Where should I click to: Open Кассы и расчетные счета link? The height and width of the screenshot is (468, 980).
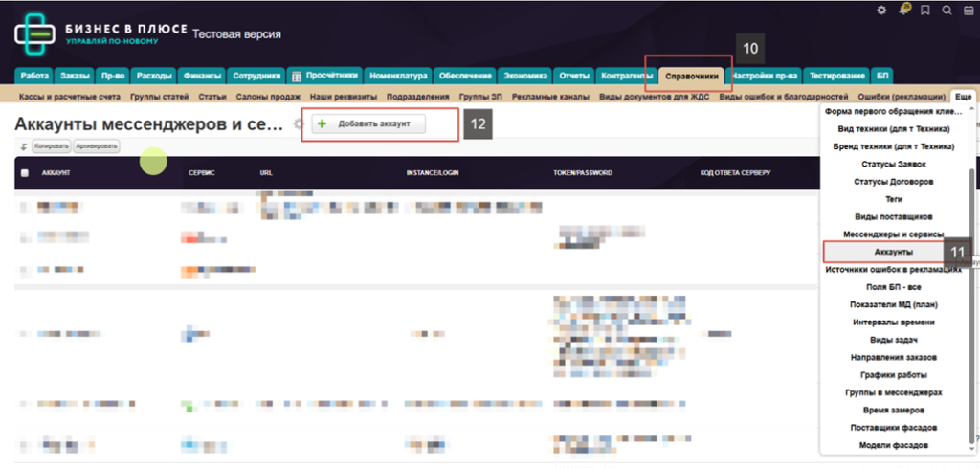coord(70,98)
